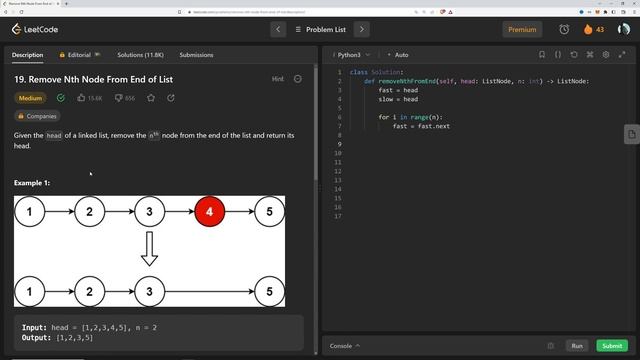This screenshot has height=360, width=640.
Task: Click icon left of Run
Action: coord(551,346)
